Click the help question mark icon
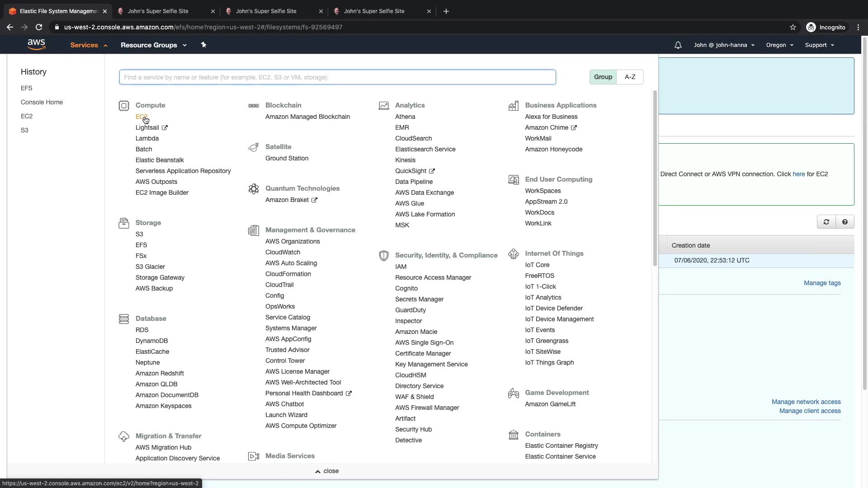The image size is (868, 488). pyautogui.click(x=844, y=222)
